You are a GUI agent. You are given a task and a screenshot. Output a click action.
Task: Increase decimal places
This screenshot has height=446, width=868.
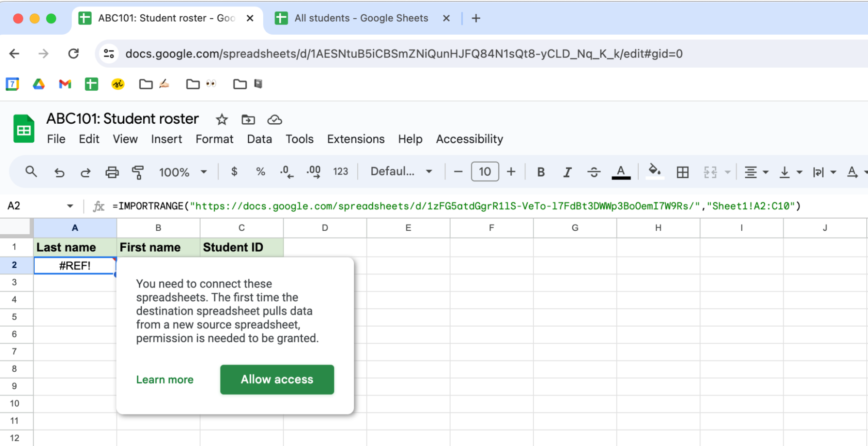314,172
